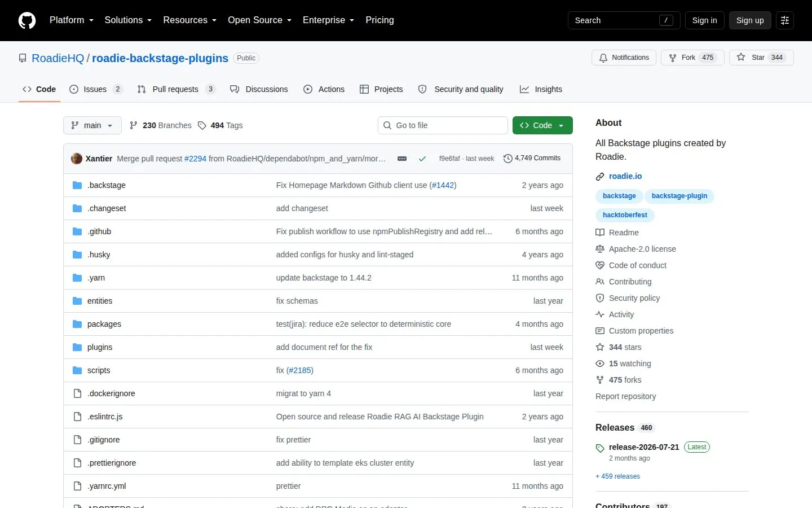
Task: Click the hacktoberfest topic tag
Action: coord(625,215)
